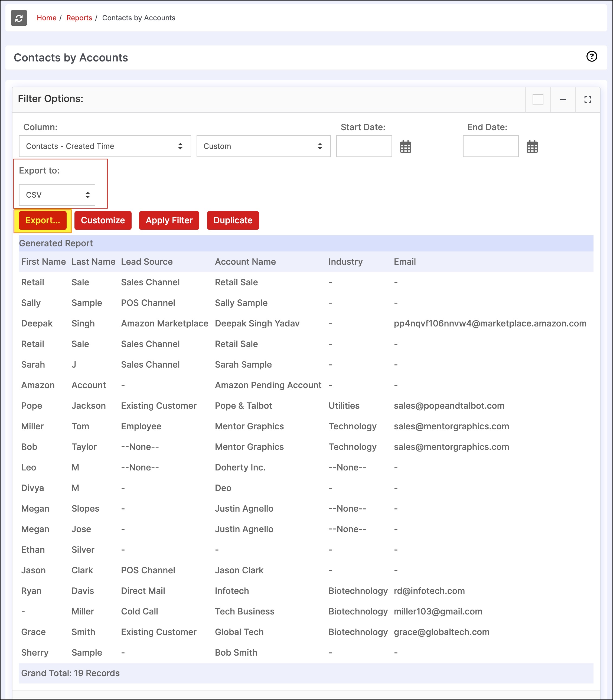This screenshot has height=700, width=613.
Task: Click the Apply Filter button
Action: click(169, 220)
